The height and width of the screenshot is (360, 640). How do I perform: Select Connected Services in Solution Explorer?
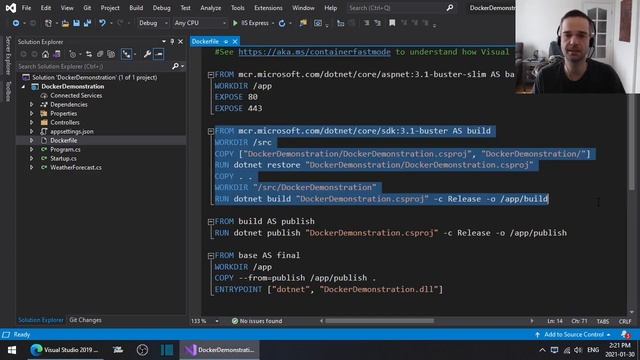pyautogui.click(x=76, y=96)
